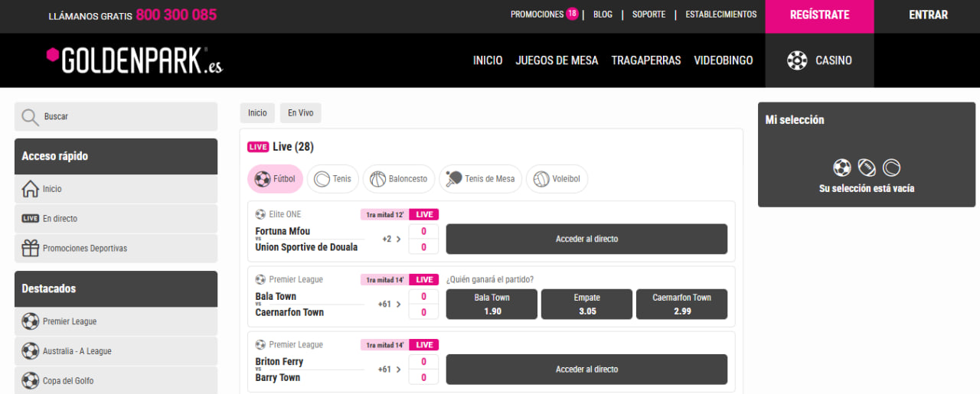Open VIDEOBINGO menu
Image resolution: width=980 pixels, height=394 pixels.
[724, 60]
